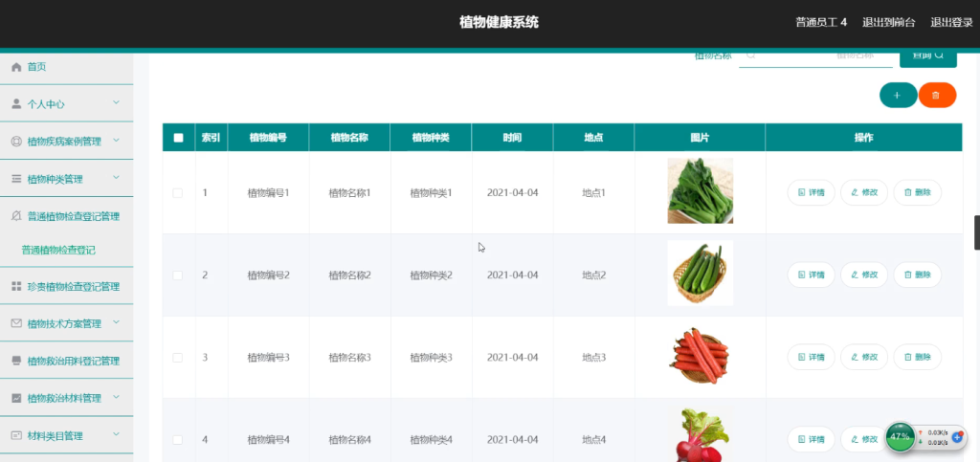Select the 普通植物检查登记 submenu item
The image size is (980, 462).
click(58, 251)
